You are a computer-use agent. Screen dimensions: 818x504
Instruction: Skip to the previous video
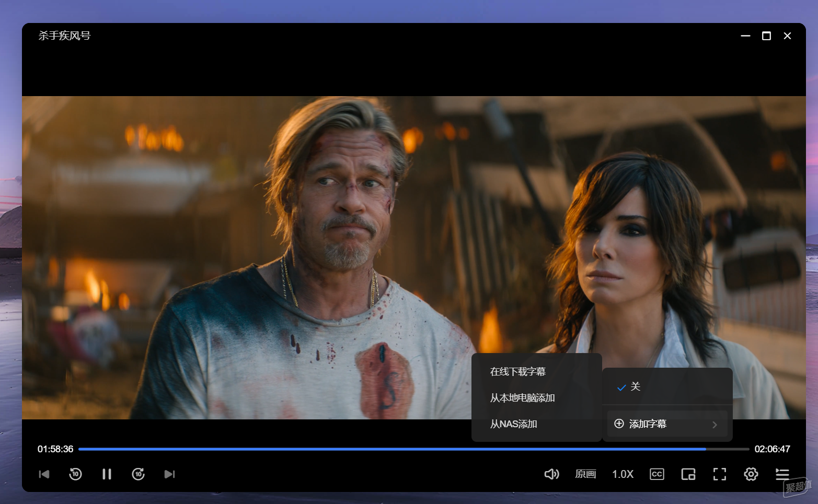pos(44,474)
